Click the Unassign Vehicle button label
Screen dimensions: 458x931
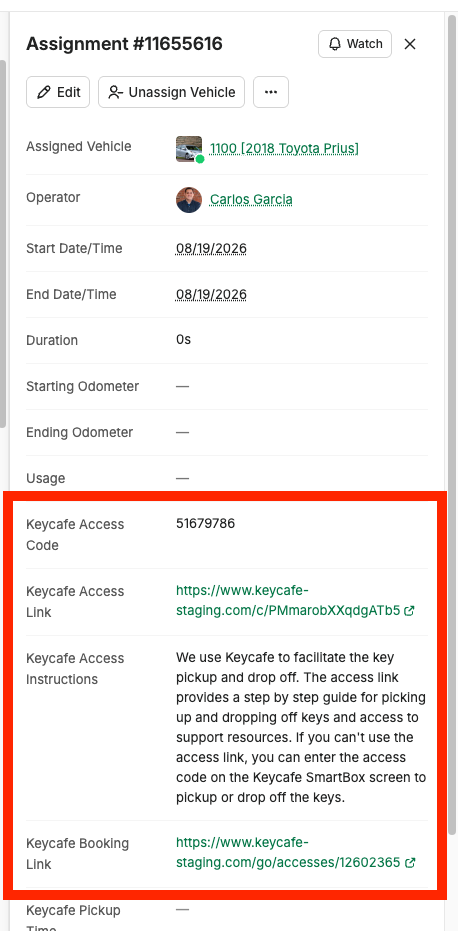click(182, 92)
